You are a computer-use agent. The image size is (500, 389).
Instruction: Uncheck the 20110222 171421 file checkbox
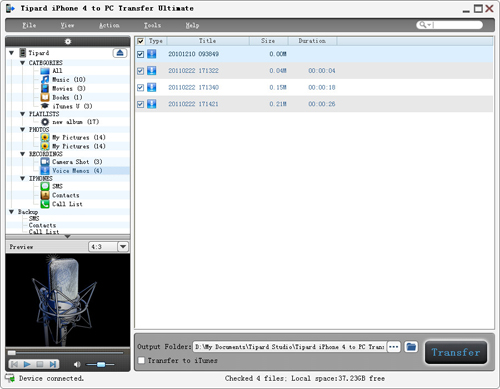point(141,104)
